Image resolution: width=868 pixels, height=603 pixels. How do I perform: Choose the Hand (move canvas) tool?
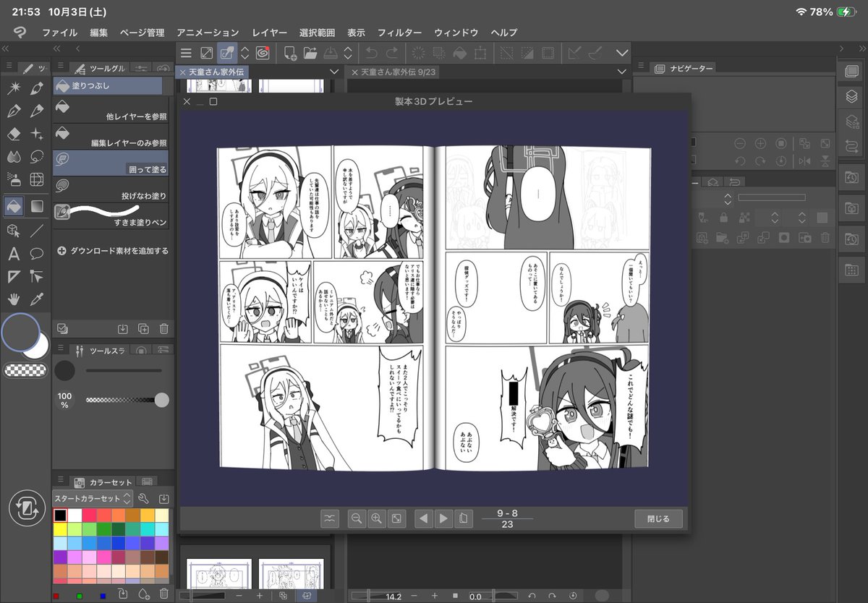[13, 299]
